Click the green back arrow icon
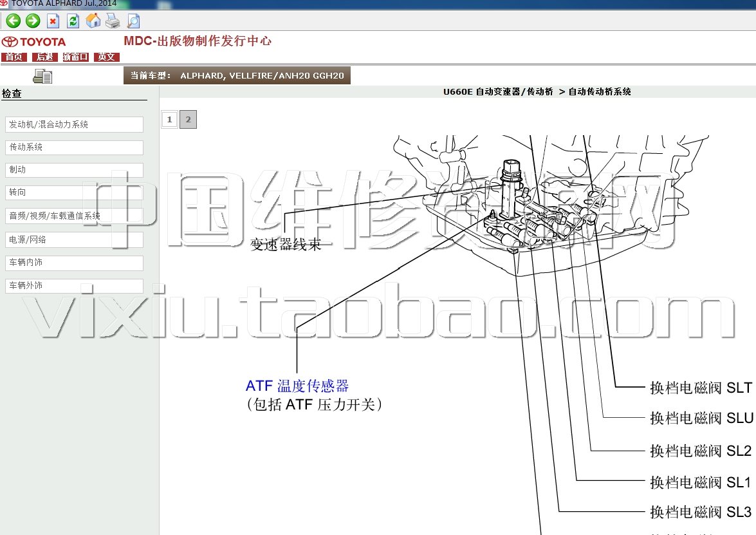756x535 pixels. coord(13,21)
